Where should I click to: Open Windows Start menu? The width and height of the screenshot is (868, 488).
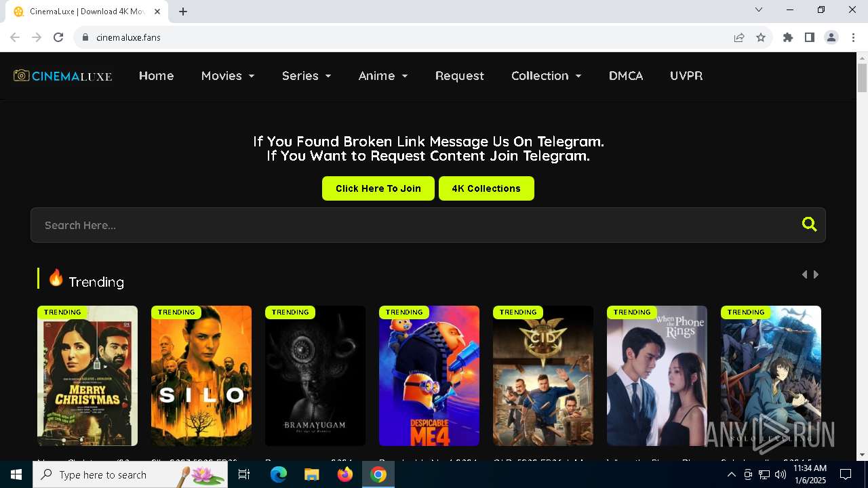[x=16, y=474]
